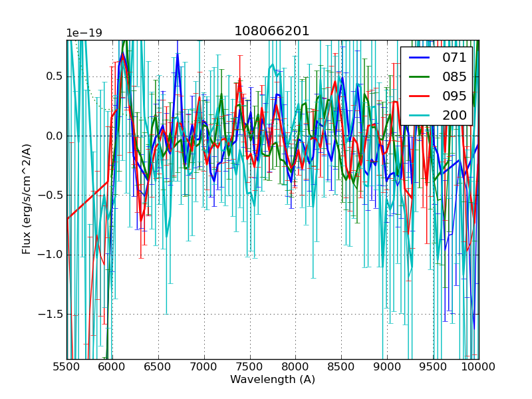Click the 0.5 y-axis tick label
Viewport: 532px width, 399px height.
click(x=53, y=76)
